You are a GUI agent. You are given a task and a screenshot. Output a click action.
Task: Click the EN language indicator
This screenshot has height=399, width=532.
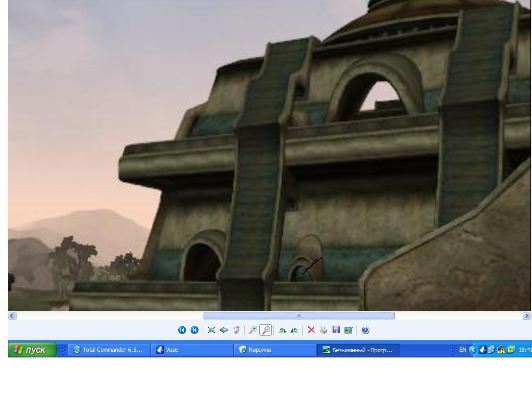pos(462,350)
